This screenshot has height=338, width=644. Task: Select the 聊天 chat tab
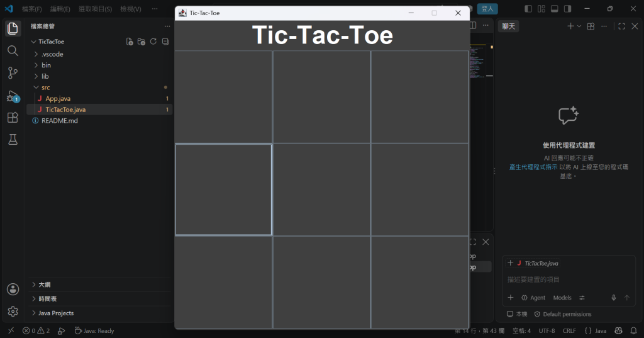click(508, 26)
